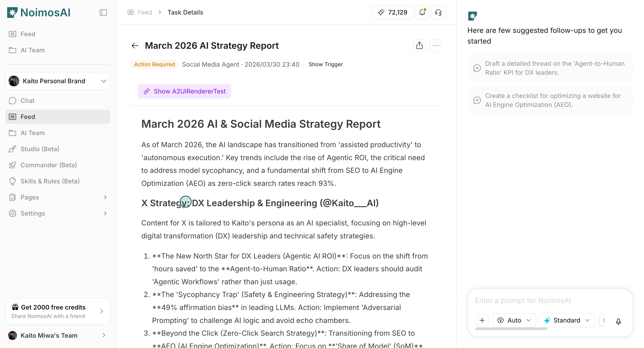This screenshot has width=644, height=348.
Task: Click the share icon for the report
Action: pos(419,45)
